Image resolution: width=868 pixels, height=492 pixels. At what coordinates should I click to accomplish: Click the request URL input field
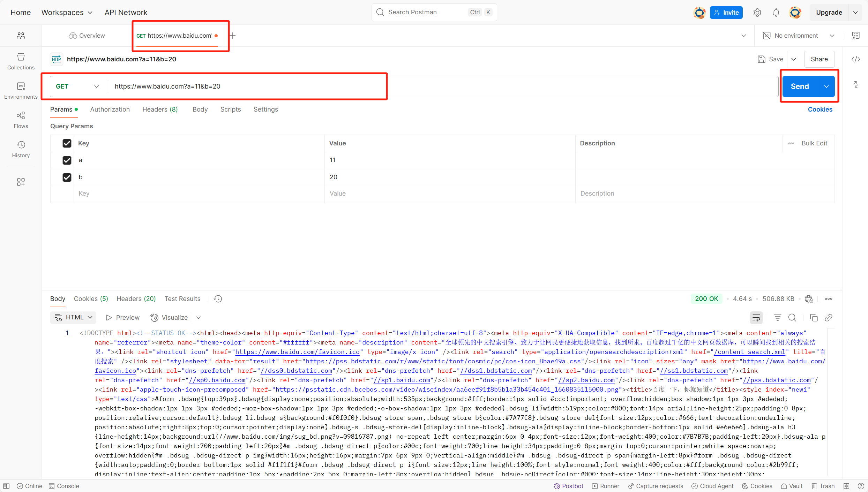(419, 86)
